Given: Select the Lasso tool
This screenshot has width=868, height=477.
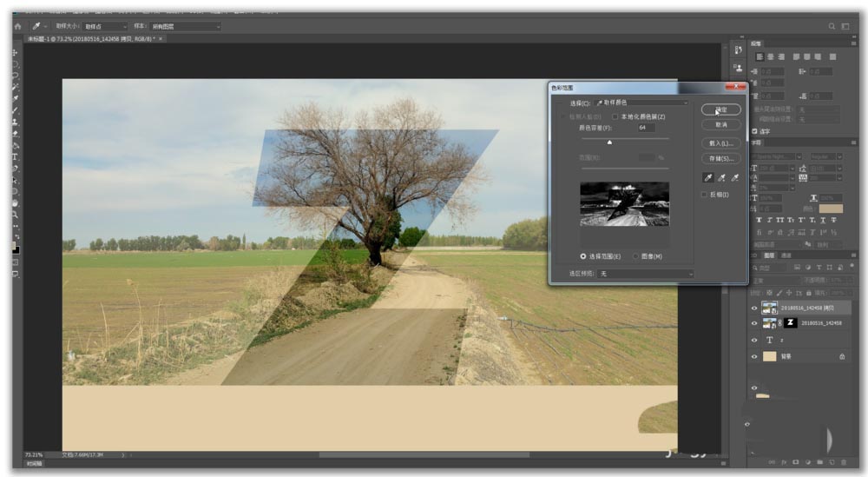Looking at the screenshot, I should [x=15, y=76].
